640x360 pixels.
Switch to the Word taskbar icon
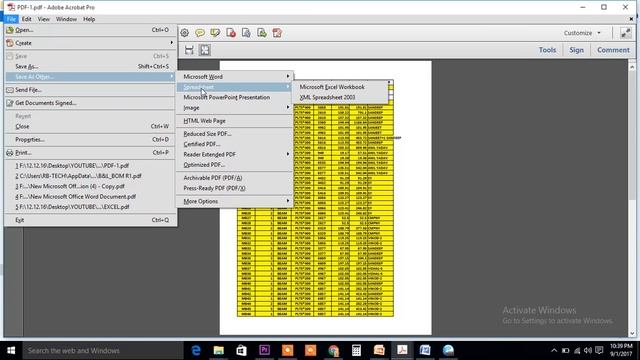pyautogui.click(x=425, y=350)
